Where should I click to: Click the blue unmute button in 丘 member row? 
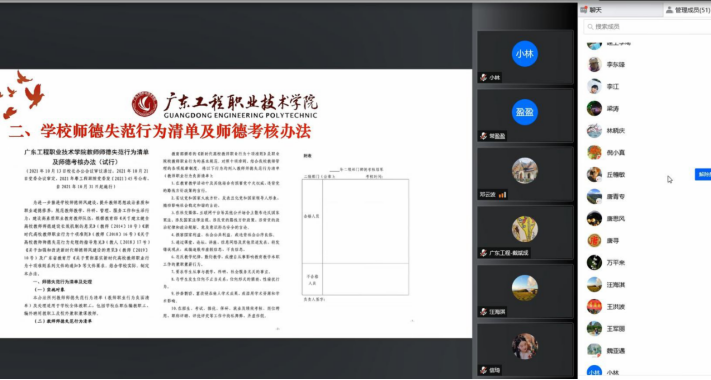pos(703,175)
